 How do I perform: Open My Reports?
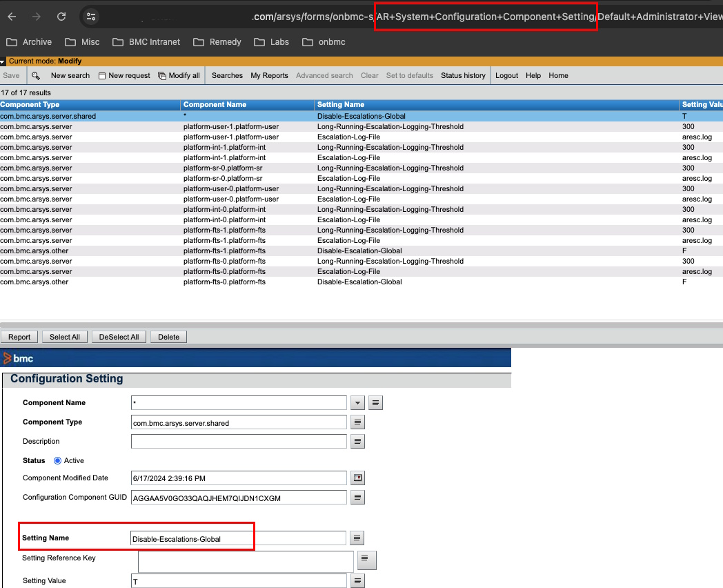(269, 76)
